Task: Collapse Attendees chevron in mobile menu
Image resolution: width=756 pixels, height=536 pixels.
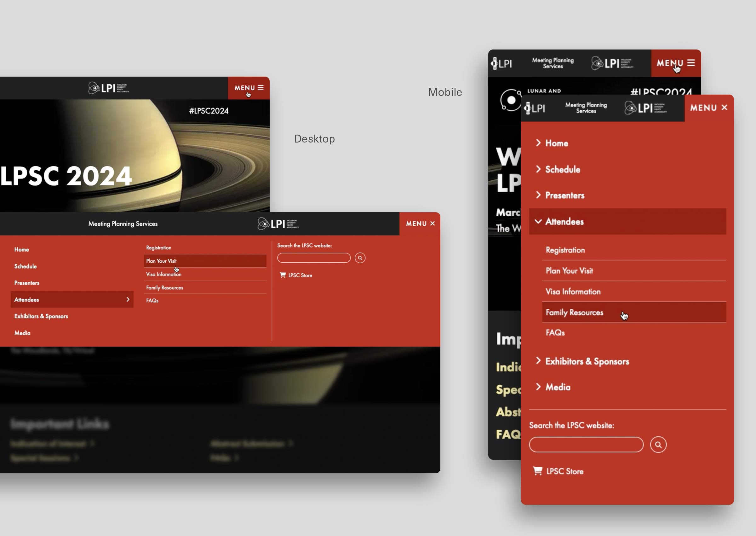Action: 538,221
